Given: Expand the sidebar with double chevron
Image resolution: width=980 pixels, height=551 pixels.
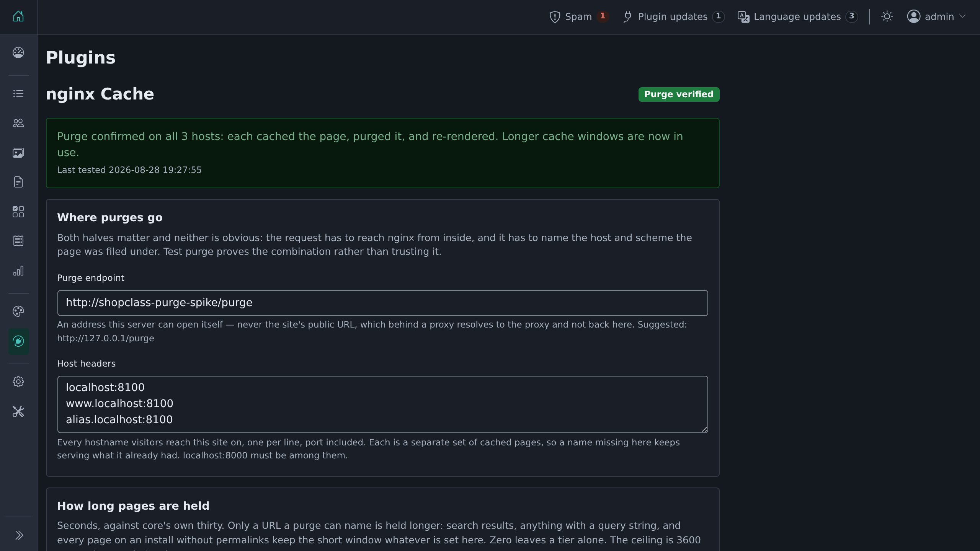Looking at the screenshot, I should pos(19,535).
